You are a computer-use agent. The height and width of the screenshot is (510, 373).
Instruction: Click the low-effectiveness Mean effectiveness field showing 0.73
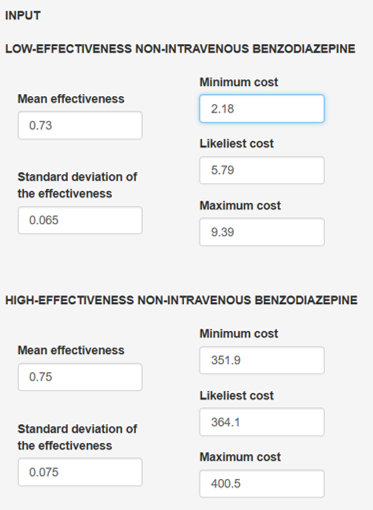pyautogui.click(x=80, y=125)
